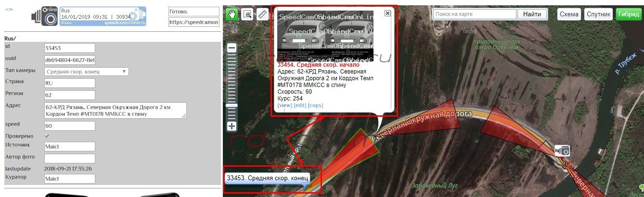644x197 pixels.
Task: Switch map to 'Гибрид' view
Action: [629, 14]
